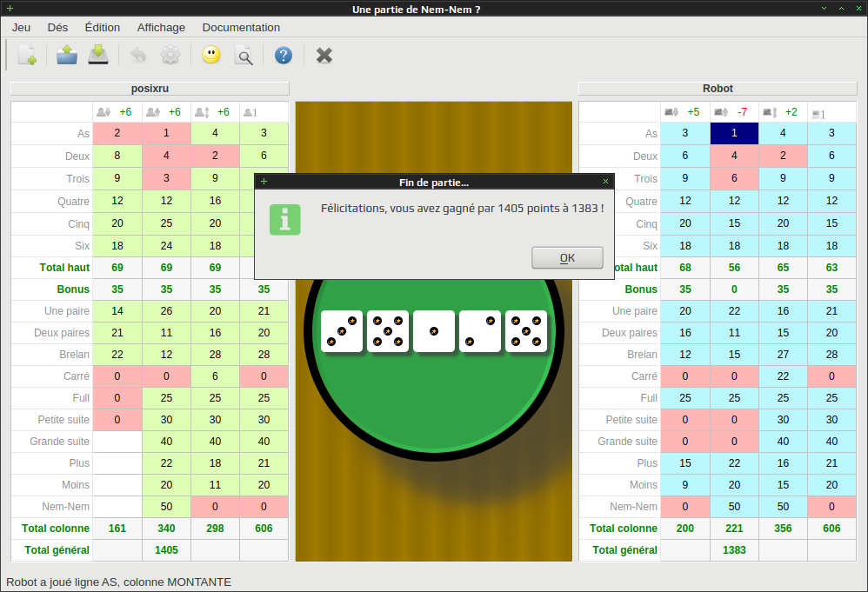Click Robot's free column icon beside +2

pos(770,112)
